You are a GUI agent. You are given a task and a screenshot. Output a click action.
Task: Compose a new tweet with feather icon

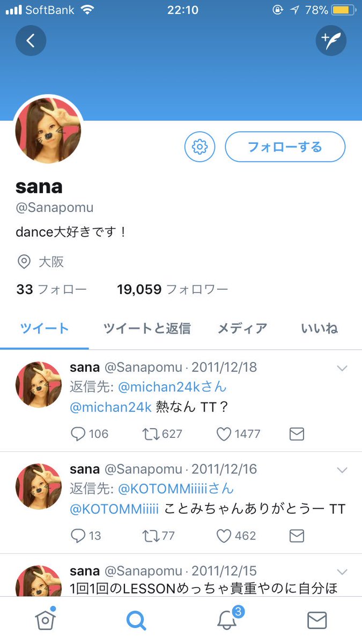click(x=330, y=41)
